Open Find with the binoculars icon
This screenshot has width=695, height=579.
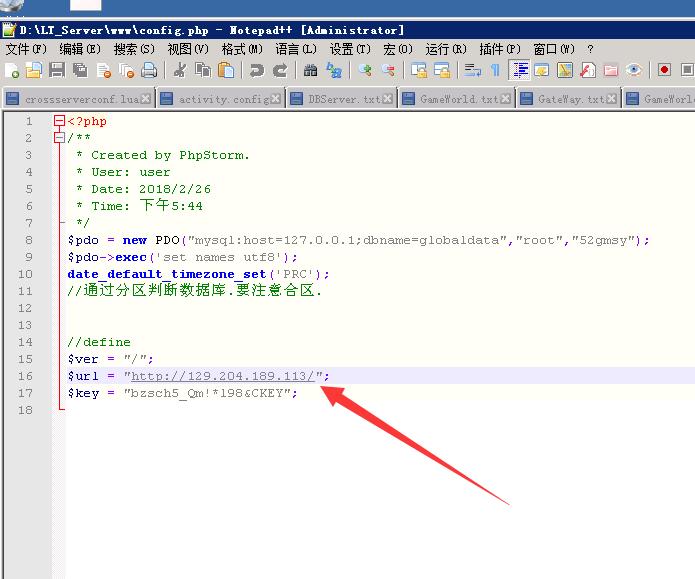click(x=311, y=70)
